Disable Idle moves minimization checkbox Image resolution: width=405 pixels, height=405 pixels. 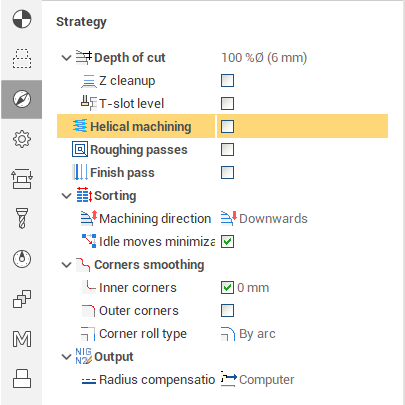(x=227, y=242)
